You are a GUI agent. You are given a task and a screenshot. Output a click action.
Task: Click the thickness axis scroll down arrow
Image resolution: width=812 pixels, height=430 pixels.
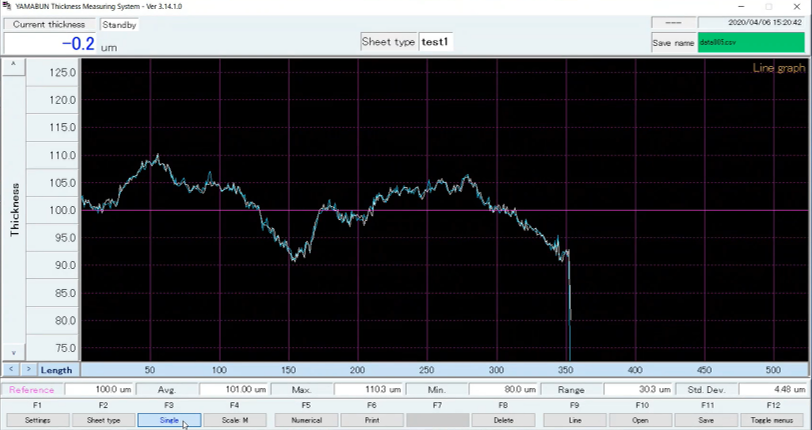[x=14, y=353]
